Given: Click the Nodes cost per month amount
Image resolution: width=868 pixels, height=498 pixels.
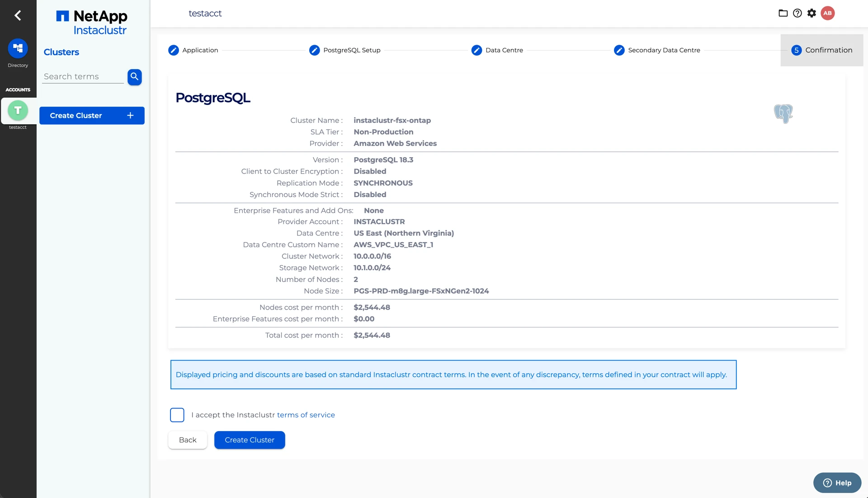Looking at the screenshot, I should [x=372, y=307].
